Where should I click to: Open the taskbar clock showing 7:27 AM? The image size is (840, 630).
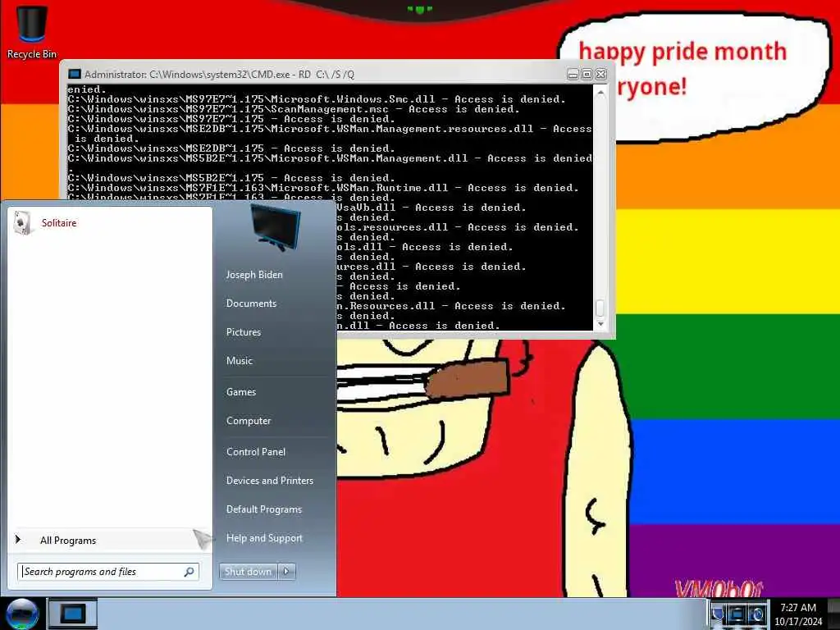798,614
